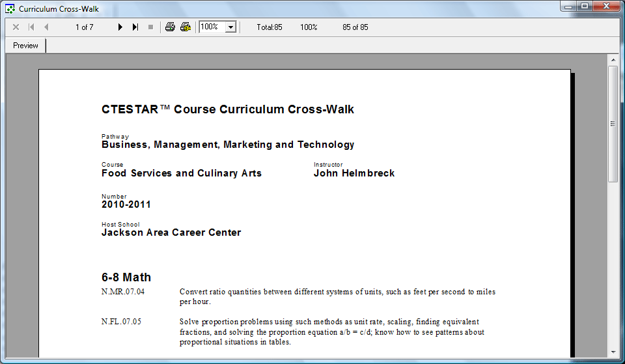Image resolution: width=625 pixels, height=364 pixels.
Task: Close the Curriculum Cross-Walk window
Action: tap(607, 7)
